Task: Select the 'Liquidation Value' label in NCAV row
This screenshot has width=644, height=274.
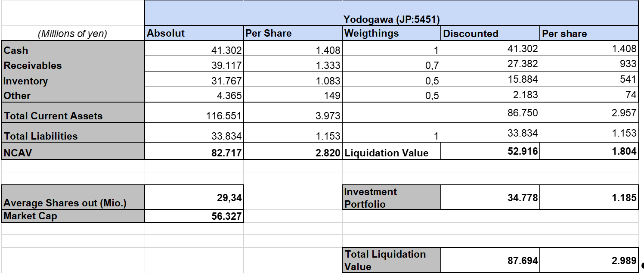Action: (x=392, y=152)
